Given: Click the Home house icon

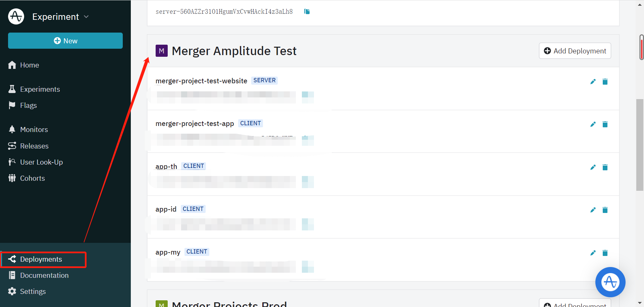Looking at the screenshot, I should pos(12,65).
